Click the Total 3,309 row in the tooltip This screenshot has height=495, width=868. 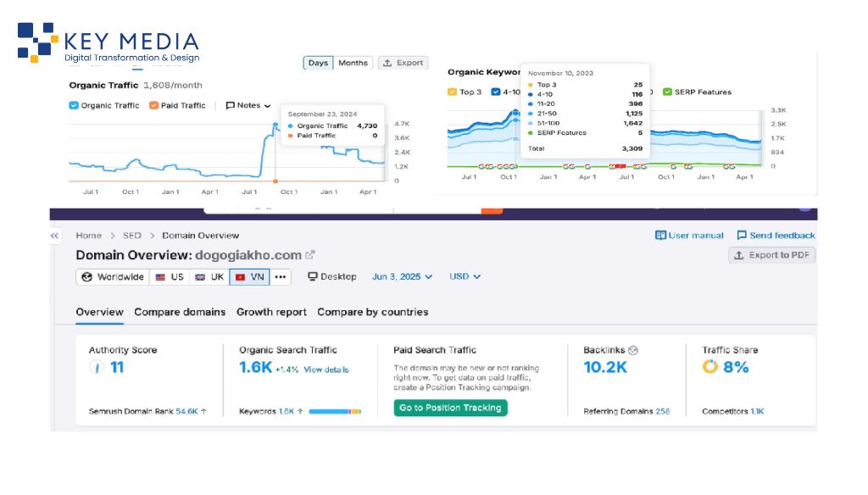[x=585, y=148]
